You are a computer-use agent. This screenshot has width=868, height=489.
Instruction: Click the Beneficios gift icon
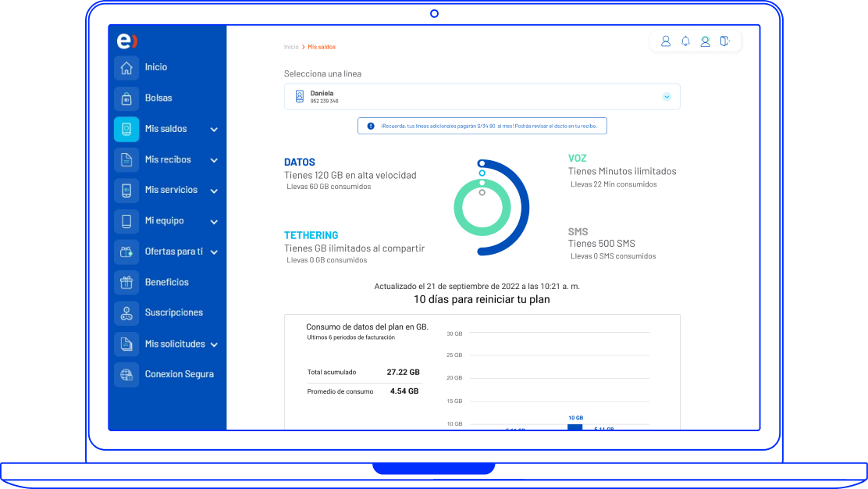(x=126, y=282)
